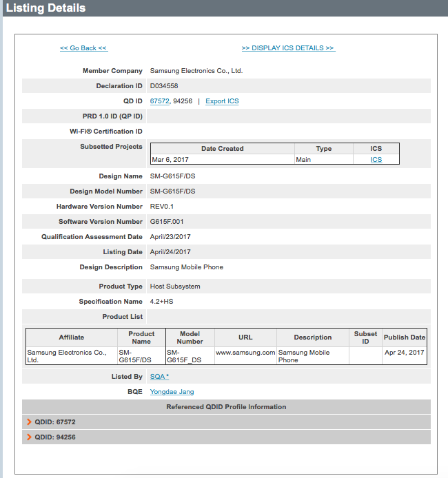
Task: Expand the QDID: 67572 profile row
Action: click(x=55, y=422)
